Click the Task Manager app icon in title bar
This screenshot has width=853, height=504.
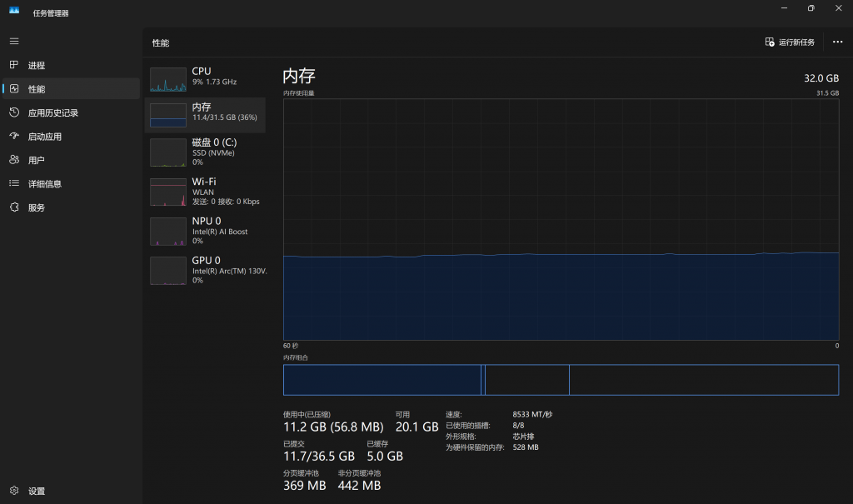click(x=14, y=10)
